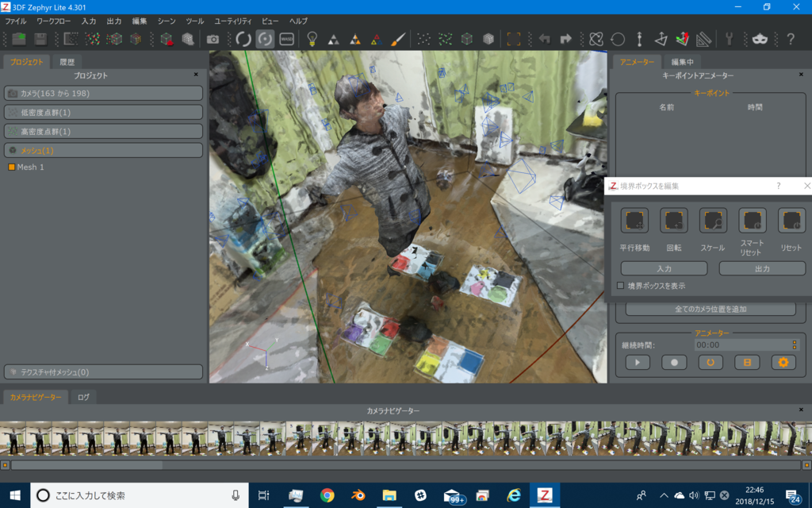Save project with the floppy disk icon

40,39
